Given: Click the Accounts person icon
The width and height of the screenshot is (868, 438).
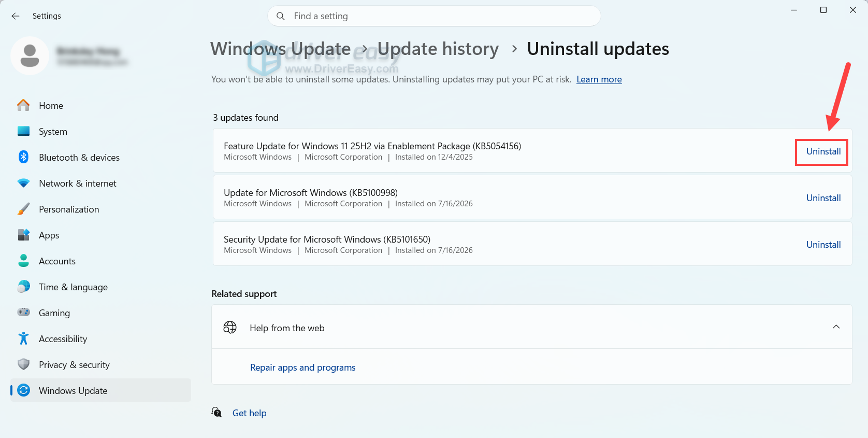Looking at the screenshot, I should click(23, 261).
